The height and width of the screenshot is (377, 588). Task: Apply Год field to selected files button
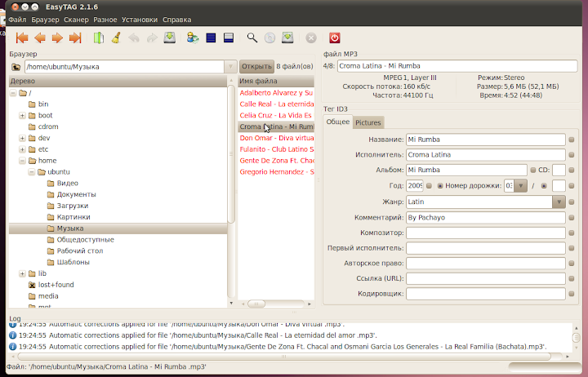(430, 185)
